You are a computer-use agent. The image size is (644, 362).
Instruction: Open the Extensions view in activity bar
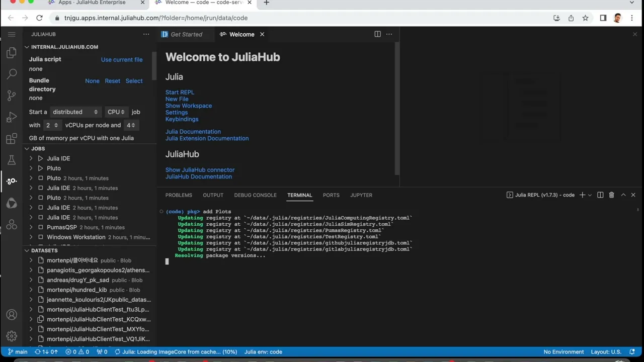(x=12, y=139)
